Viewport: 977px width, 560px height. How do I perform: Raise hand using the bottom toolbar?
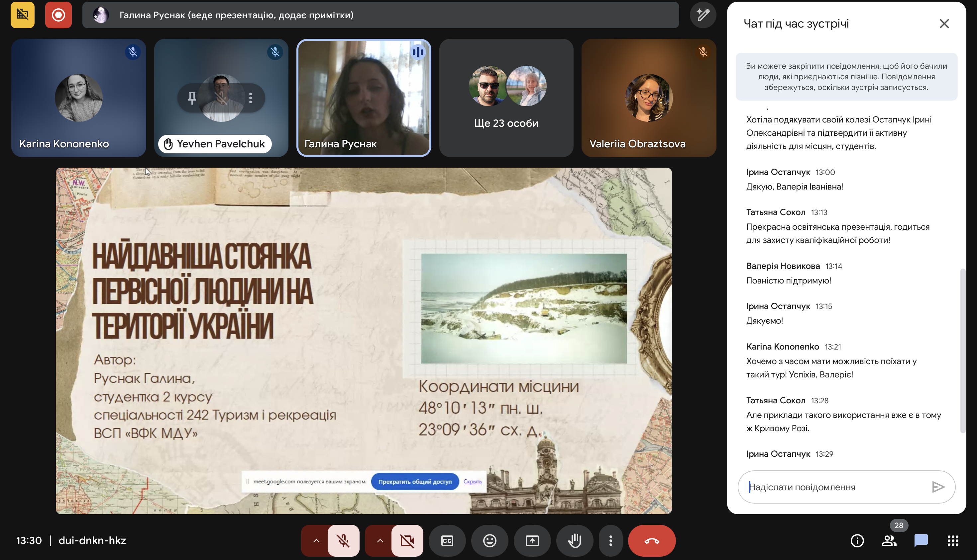(574, 541)
